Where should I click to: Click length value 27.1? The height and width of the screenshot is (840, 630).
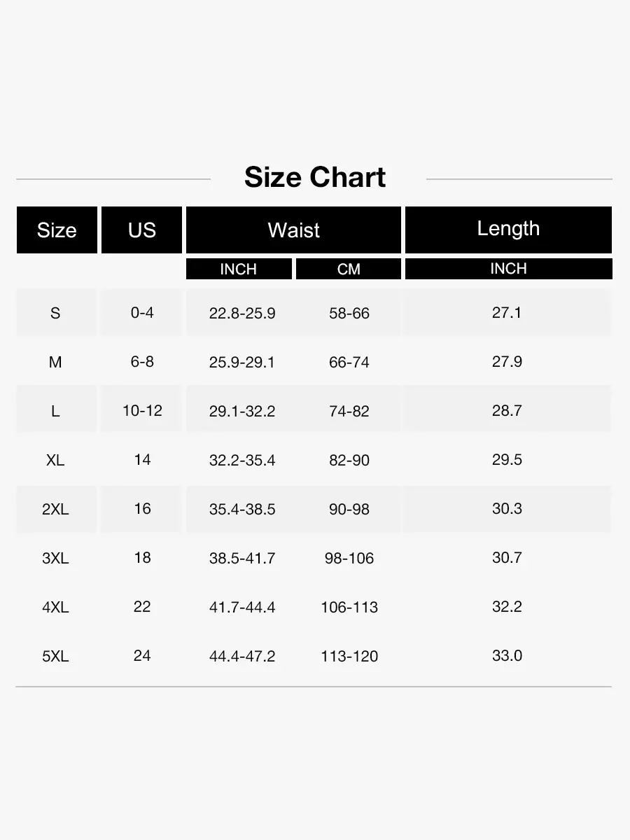507,313
